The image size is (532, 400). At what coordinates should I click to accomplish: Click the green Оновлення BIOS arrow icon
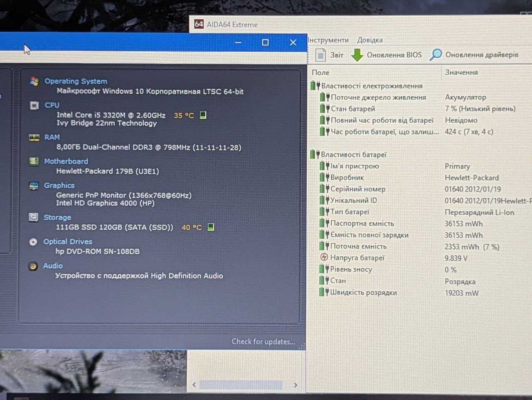coord(357,55)
